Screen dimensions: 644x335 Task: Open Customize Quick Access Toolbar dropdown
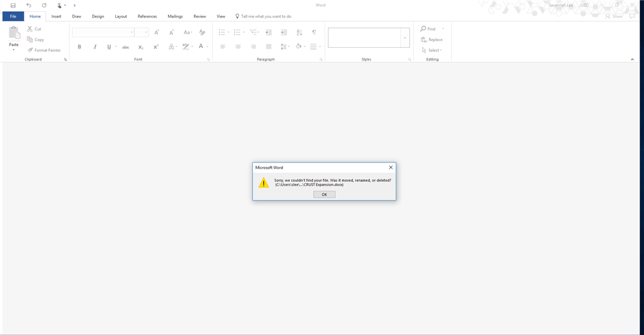coord(74,5)
